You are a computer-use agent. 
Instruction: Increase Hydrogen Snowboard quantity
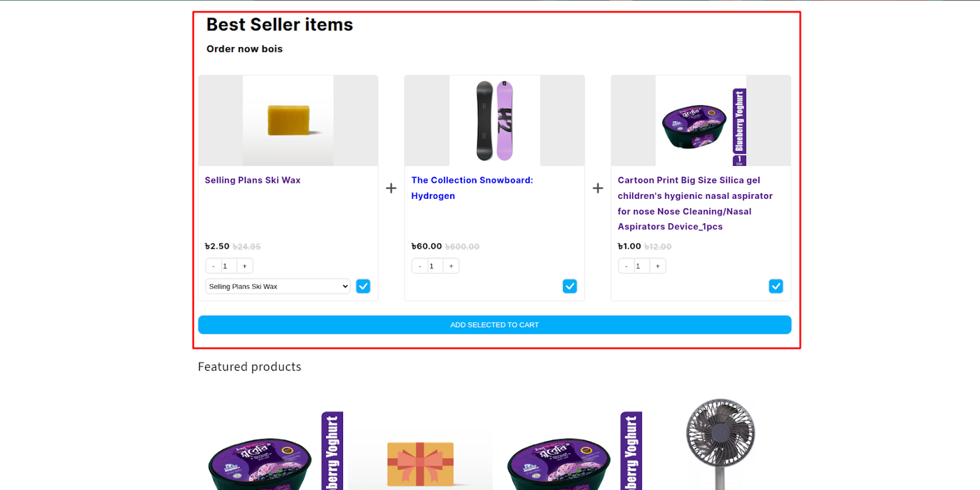pyautogui.click(x=451, y=266)
